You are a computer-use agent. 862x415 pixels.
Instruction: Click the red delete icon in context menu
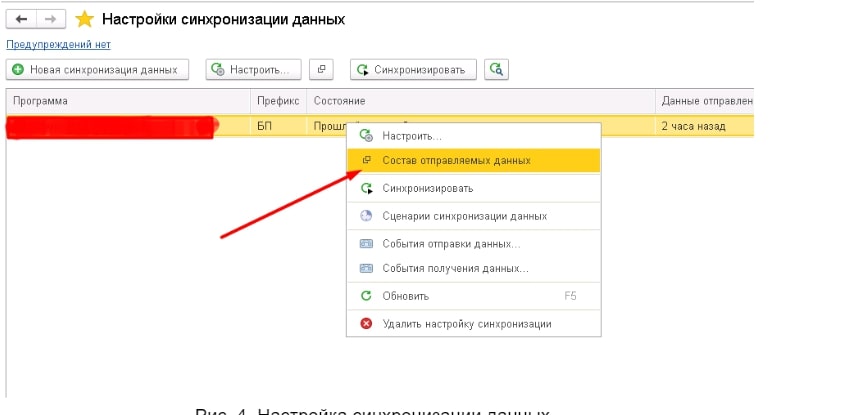366,324
